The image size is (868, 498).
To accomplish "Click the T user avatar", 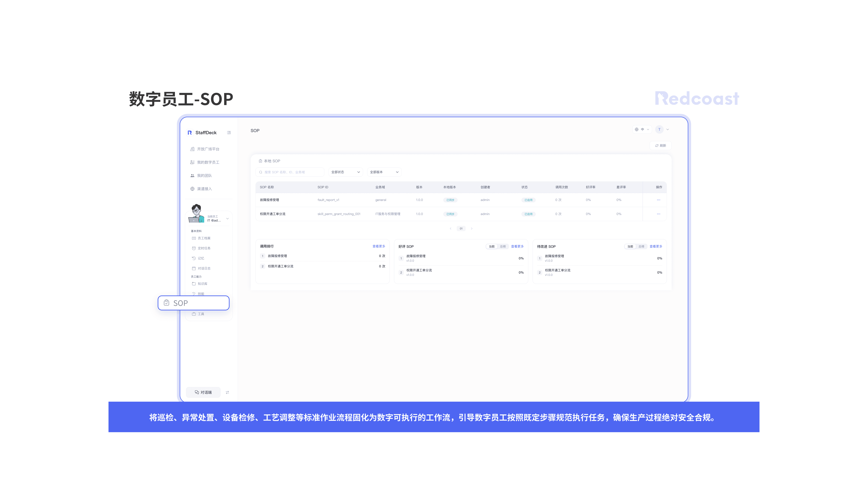I will pos(659,130).
